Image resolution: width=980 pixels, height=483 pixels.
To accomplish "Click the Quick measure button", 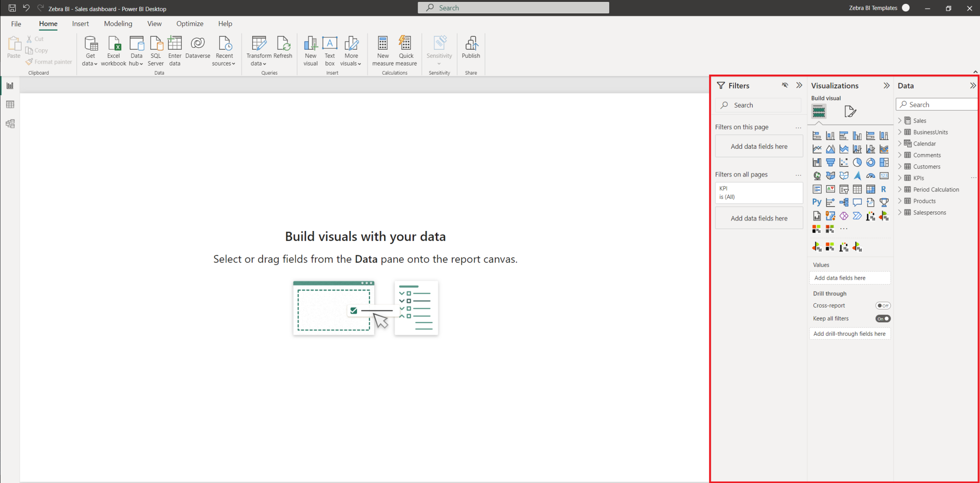I will click(406, 51).
